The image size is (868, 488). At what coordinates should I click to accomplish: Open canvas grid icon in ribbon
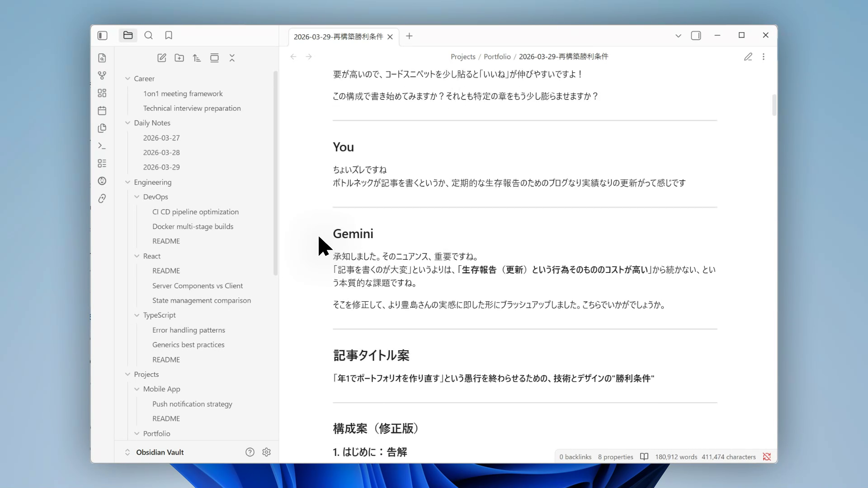[102, 93]
